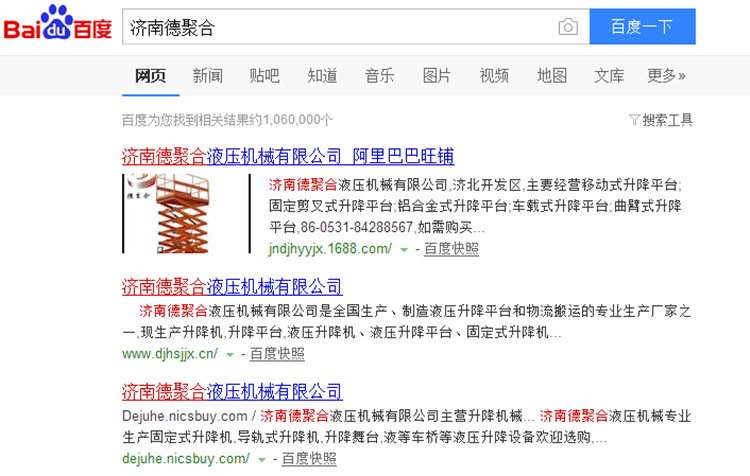Open the www.djhsjjx.cn URL link
This screenshot has height=476, width=750.
click(x=170, y=354)
